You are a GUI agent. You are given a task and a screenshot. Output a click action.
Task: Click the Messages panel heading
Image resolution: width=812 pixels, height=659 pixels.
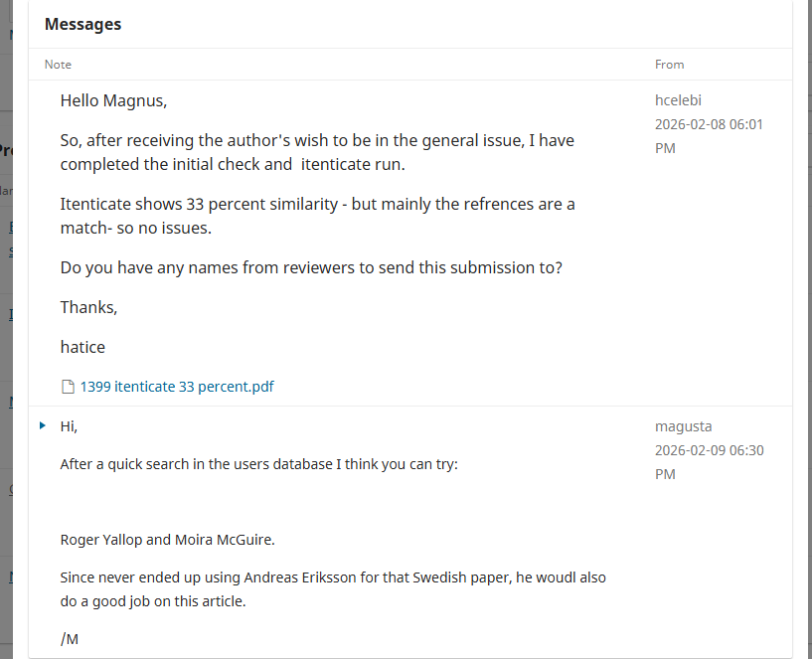tap(82, 24)
